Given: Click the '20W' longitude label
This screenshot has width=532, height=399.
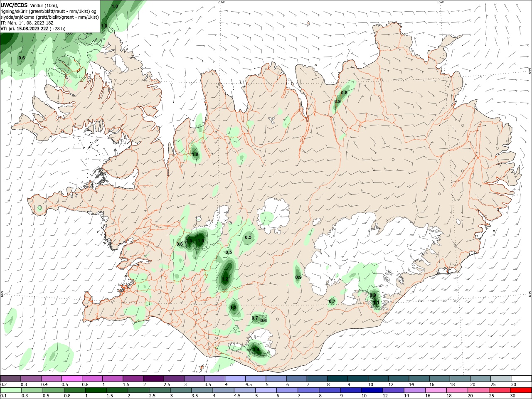Looking at the screenshot, I should [x=221, y=2].
